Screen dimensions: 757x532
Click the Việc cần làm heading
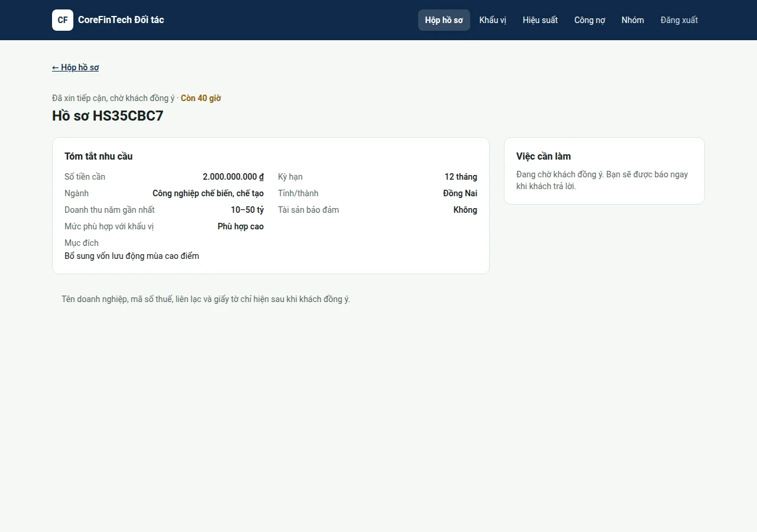click(544, 157)
